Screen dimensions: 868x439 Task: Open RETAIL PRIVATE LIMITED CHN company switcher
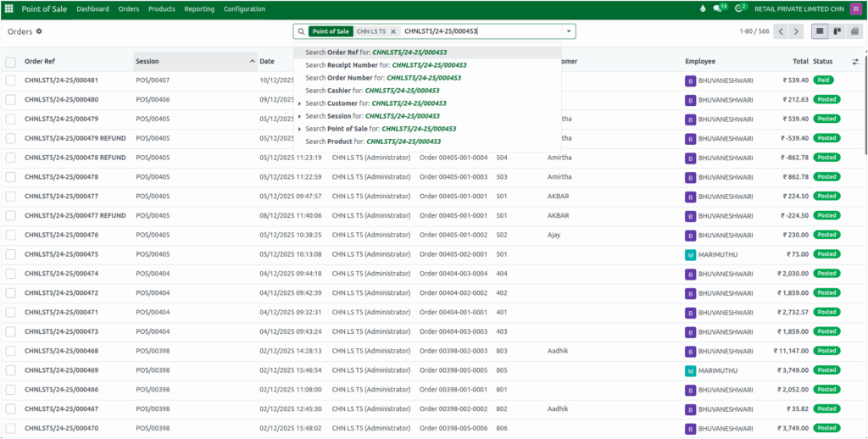(x=799, y=8)
